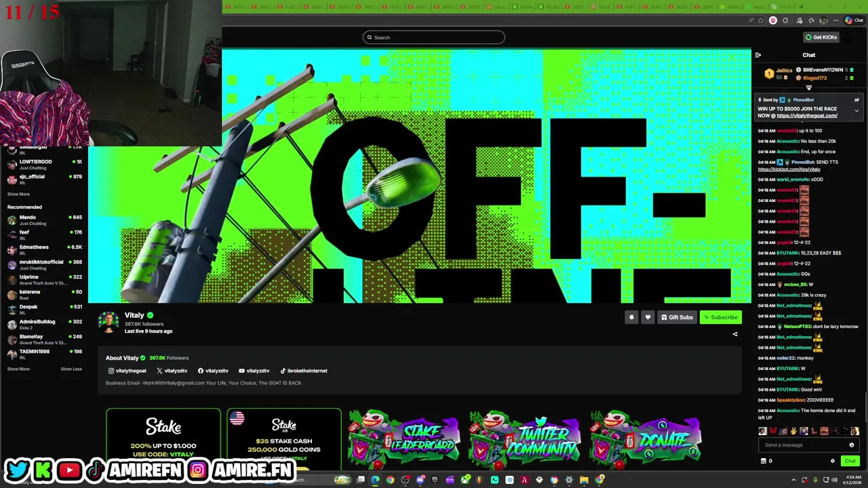The image size is (868, 488).
Task: Open Xbox app in the taskbar
Action: (x=465, y=480)
